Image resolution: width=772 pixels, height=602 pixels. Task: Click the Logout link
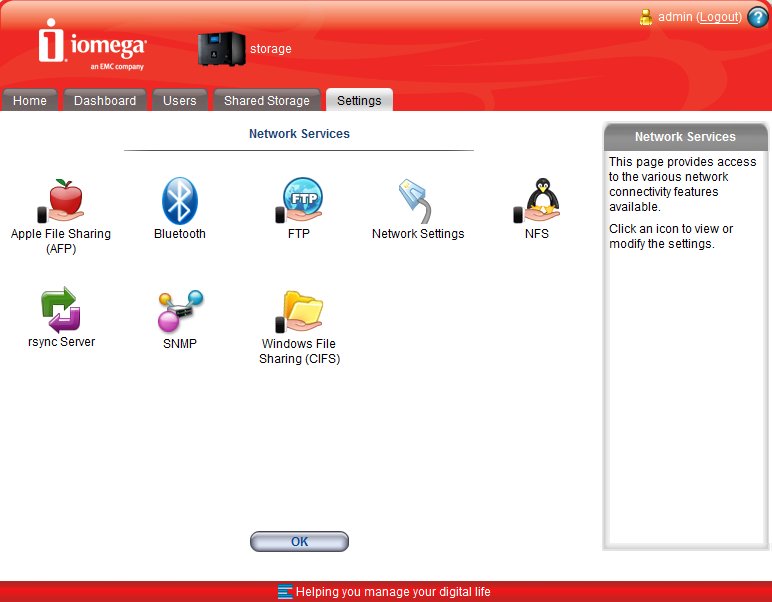pos(720,17)
